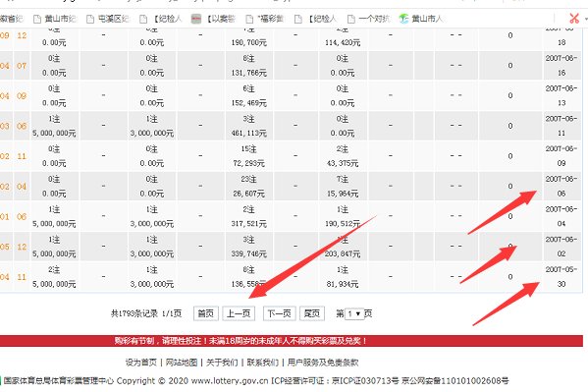Select the 131,766元 prize cell

pyautogui.click(x=249, y=73)
